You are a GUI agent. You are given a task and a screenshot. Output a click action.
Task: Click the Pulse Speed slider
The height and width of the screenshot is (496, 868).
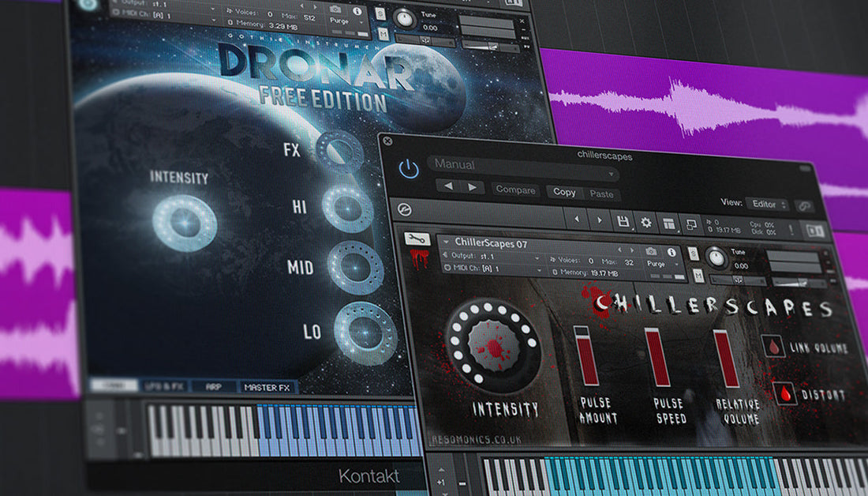pyautogui.click(x=658, y=356)
